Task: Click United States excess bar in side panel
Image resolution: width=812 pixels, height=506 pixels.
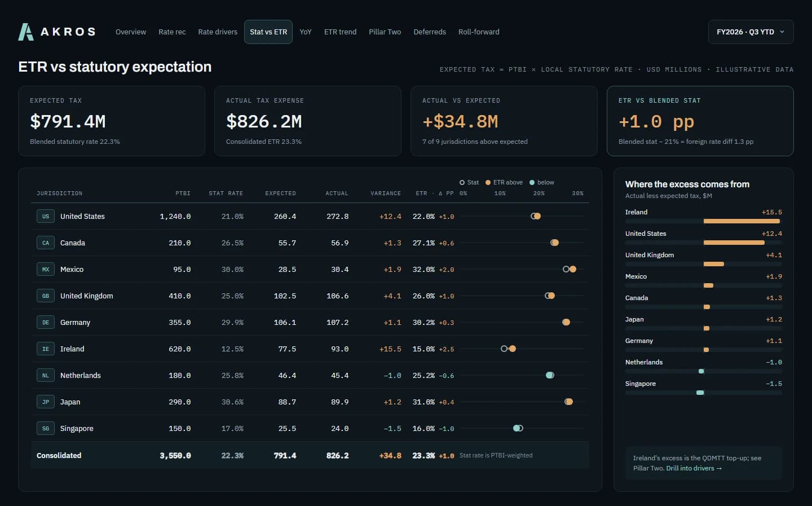Action: (x=734, y=243)
